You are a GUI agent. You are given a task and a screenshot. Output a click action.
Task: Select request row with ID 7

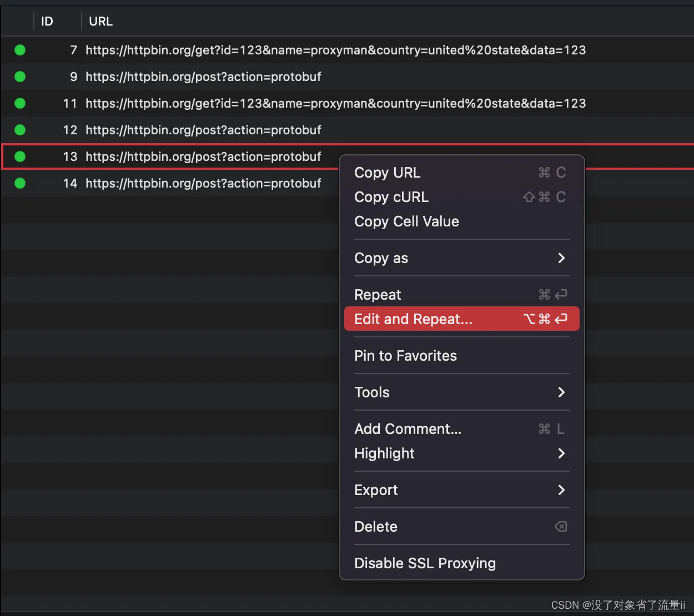pyautogui.click(x=347, y=50)
